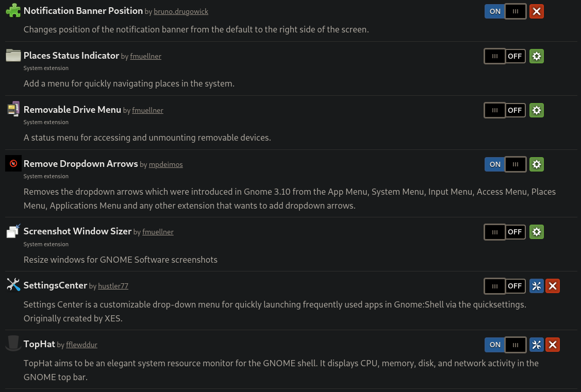Turn off Notification Banner Position extension
The height and width of the screenshot is (392, 581).
505,11
